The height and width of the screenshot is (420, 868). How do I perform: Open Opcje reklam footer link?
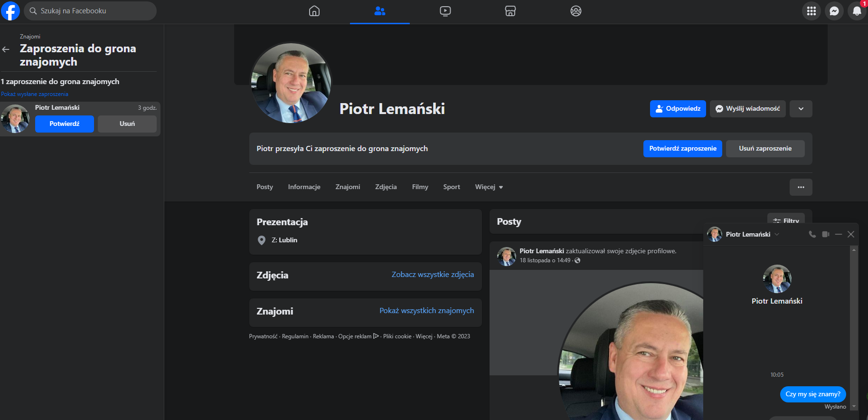[x=355, y=336]
